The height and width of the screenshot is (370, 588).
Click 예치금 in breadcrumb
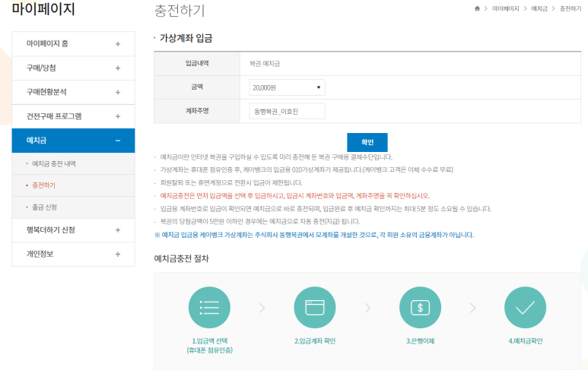pos(539,8)
